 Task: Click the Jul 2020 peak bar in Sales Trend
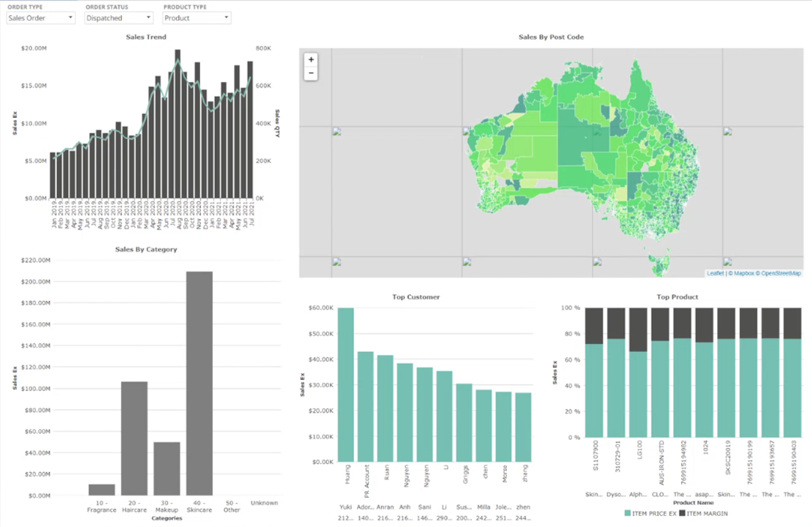click(x=178, y=124)
